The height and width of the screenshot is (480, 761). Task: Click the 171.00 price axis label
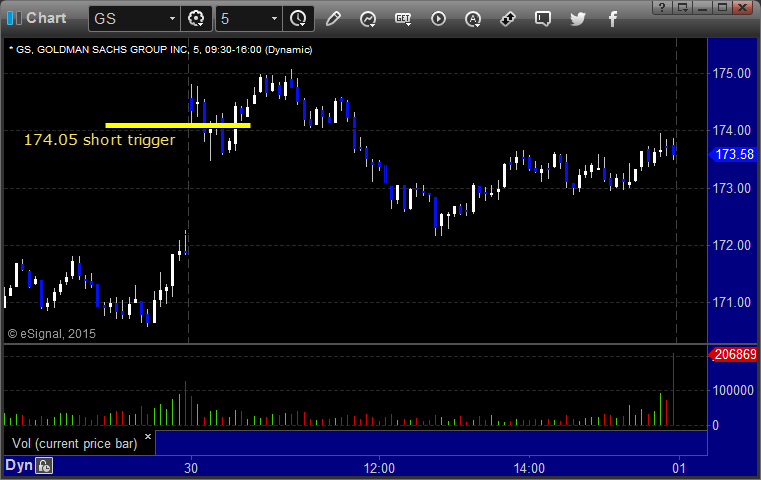[x=732, y=302]
